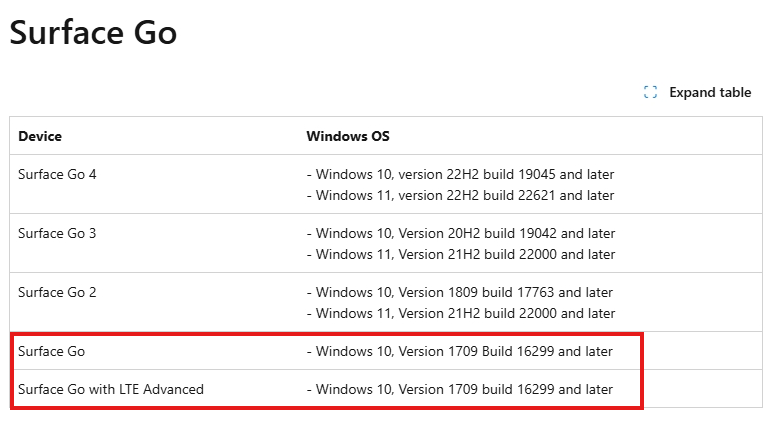Select the Surface Go 3 device cell
Image resolution: width=778 pixels, height=424 pixels.
(x=57, y=234)
